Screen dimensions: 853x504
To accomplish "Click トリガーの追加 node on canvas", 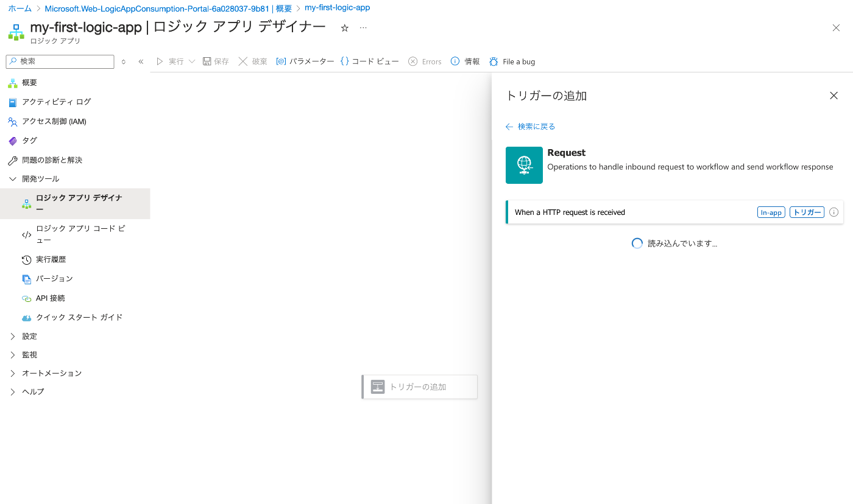I will coord(419,387).
